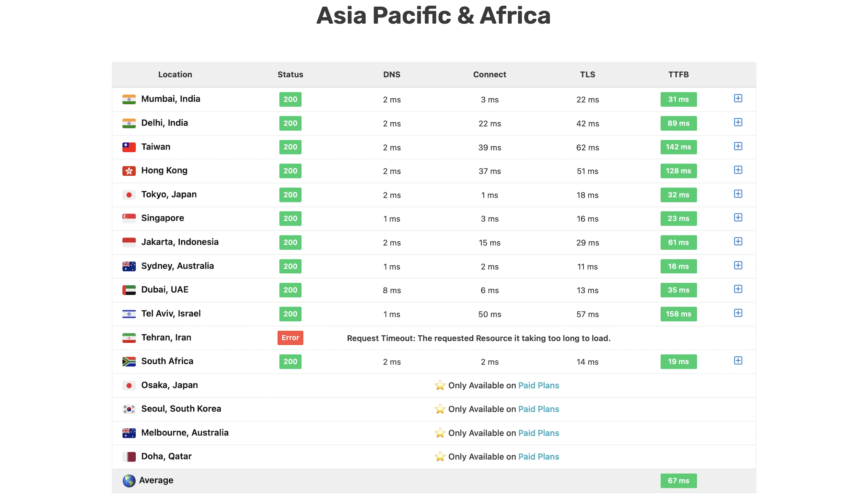This screenshot has width=868, height=499.
Task: Expand Hong Kong timing details
Action: (x=738, y=170)
